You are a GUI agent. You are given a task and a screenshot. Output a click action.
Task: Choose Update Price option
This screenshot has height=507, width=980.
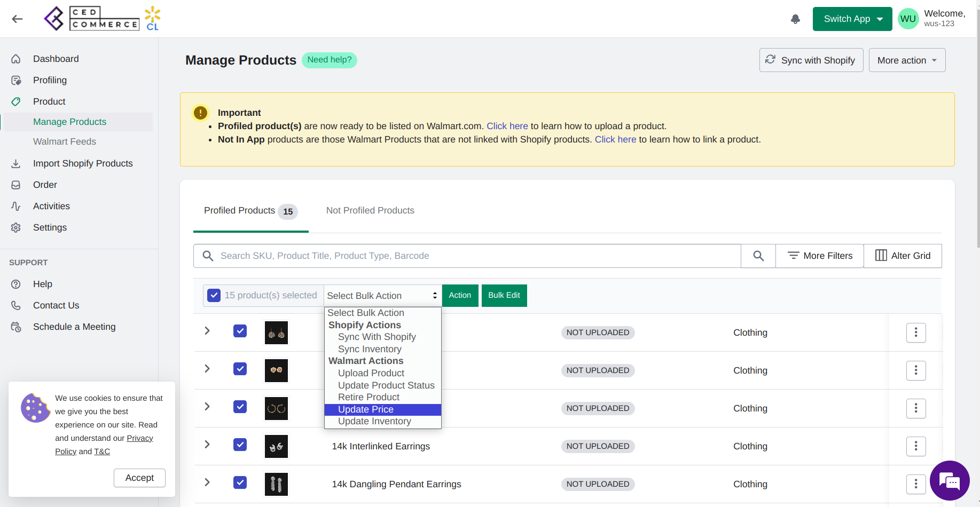[x=382, y=409]
